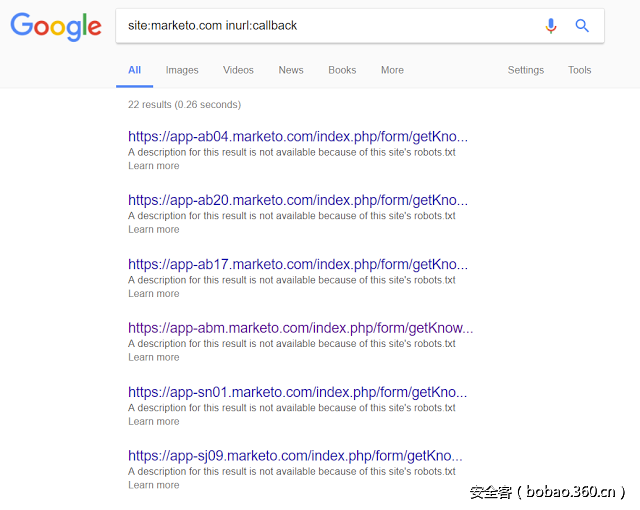Expand the search Tools options
Viewport: 640px width, 510px height.
579,70
